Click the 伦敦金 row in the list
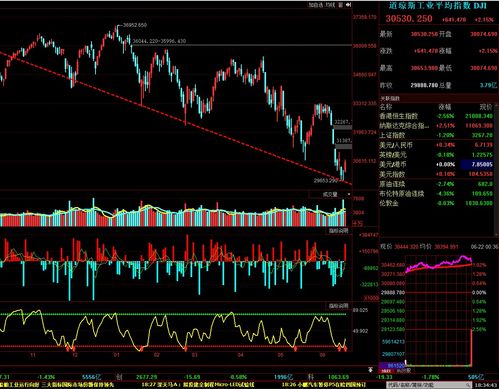Viewport: 499px width, 389px height. (x=436, y=203)
